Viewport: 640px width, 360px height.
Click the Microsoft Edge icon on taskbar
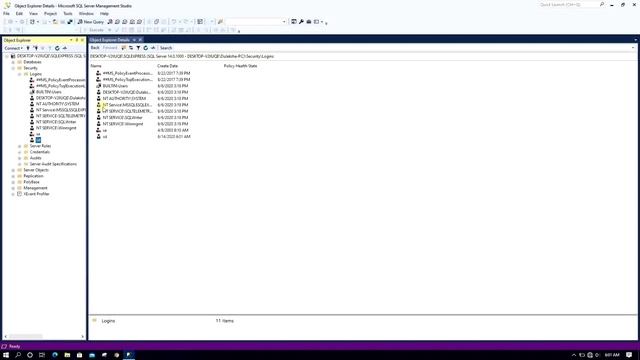pos(55,355)
